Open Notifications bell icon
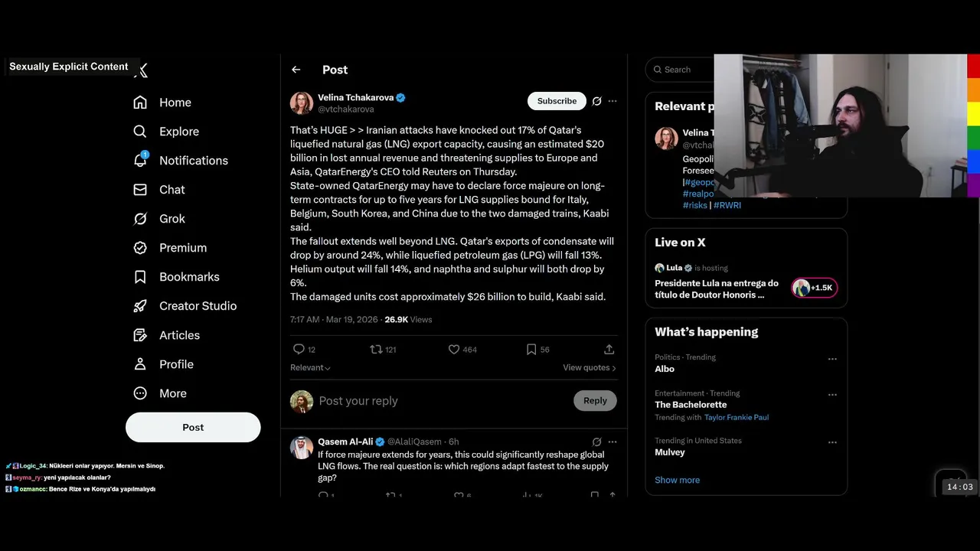Viewport: 980px width, 551px height. tap(140, 160)
